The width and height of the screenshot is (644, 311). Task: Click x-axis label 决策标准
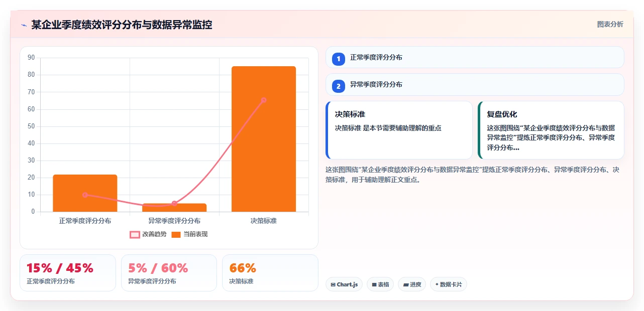click(264, 221)
